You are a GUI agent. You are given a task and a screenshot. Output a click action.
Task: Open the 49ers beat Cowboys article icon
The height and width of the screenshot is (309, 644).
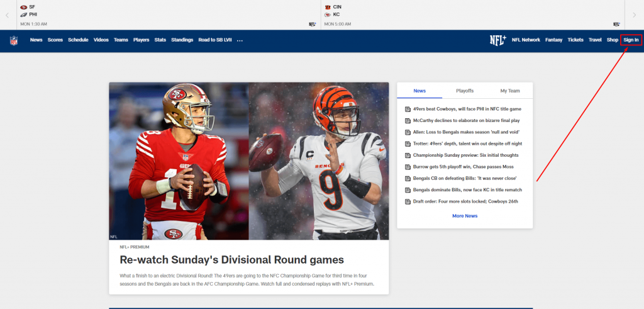click(x=408, y=110)
